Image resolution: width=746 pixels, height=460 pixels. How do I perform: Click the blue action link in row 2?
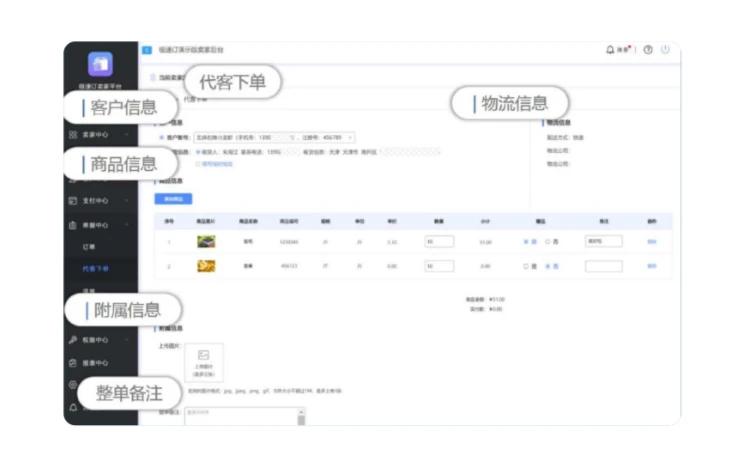(x=652, y=266)
